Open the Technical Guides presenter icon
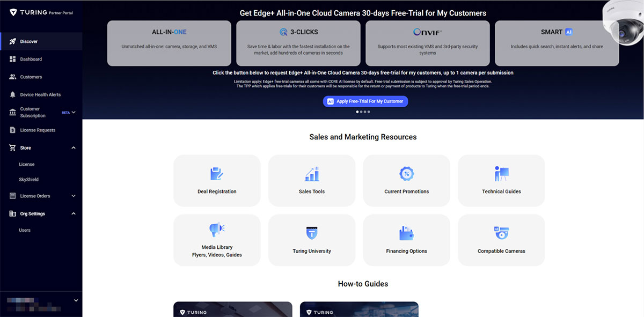This screenshot has width=644, height=317. tap(501, 174)
